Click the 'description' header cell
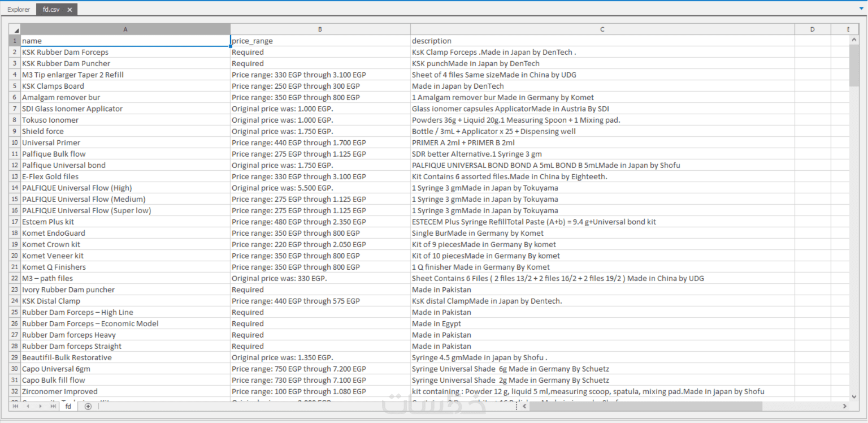868x423 pixels. [x=602, y=41]
